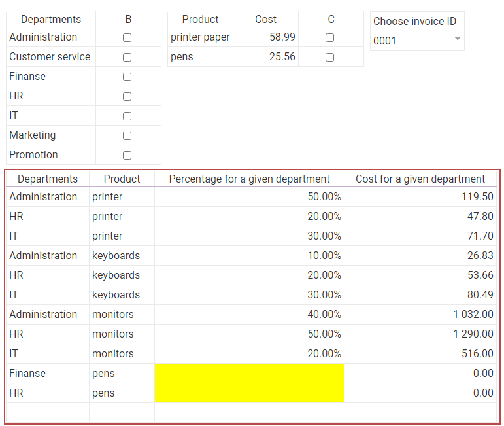Click the 'Customer service' department cell

click(x=51, y=57)
